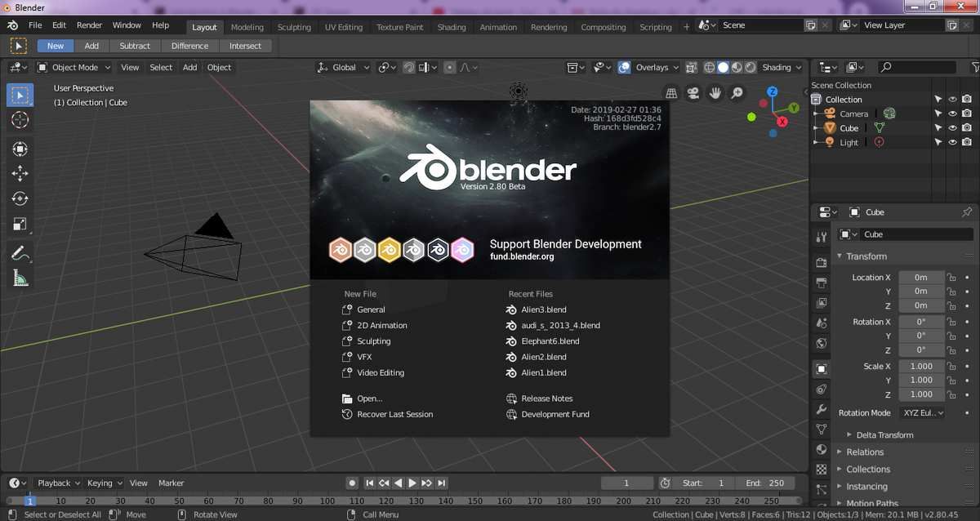Image resolution: width=980 pixels, height=521 pixels.
Task: Open the Object properties tab icon
Action: (x=822, y=369)
